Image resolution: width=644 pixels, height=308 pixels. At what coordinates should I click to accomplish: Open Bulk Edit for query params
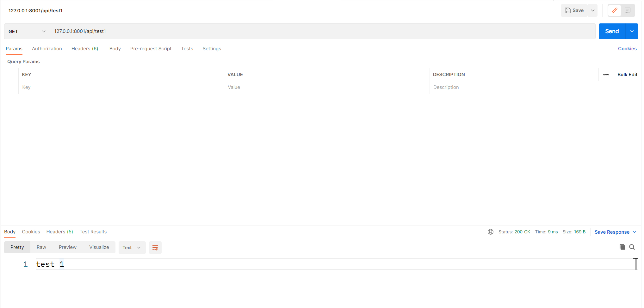click(627, 75)
